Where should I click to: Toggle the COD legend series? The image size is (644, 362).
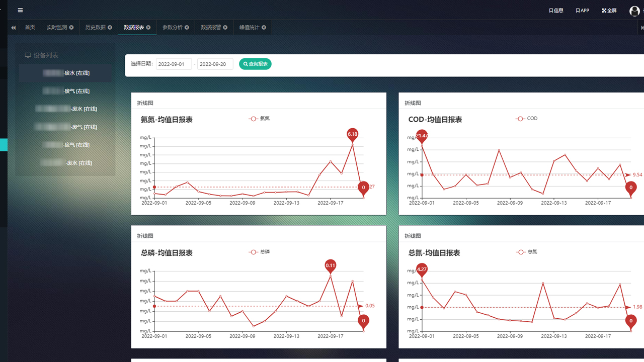coord(527,119)
